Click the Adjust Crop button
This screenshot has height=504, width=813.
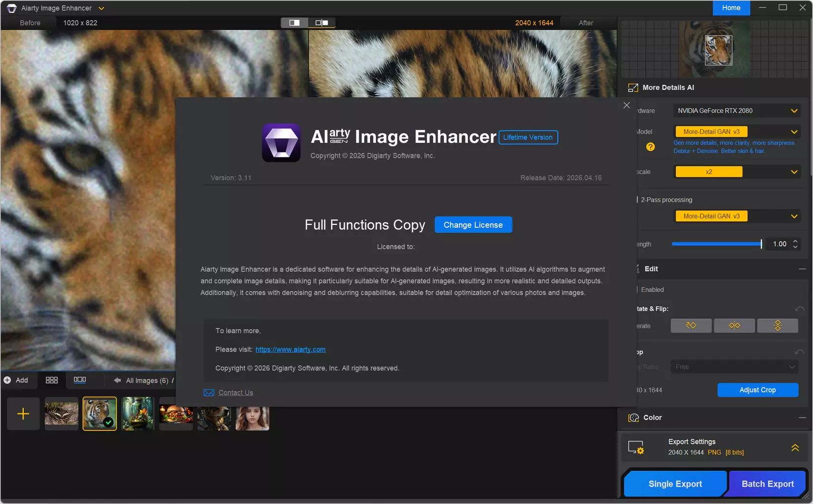pyautogui.click(x=758, y=390)
